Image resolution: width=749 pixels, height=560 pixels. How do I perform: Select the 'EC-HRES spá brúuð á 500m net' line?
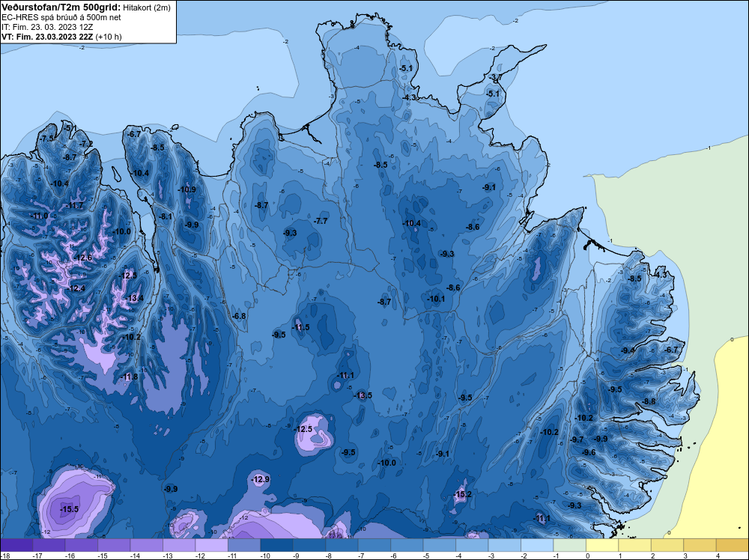pos(61,17)
